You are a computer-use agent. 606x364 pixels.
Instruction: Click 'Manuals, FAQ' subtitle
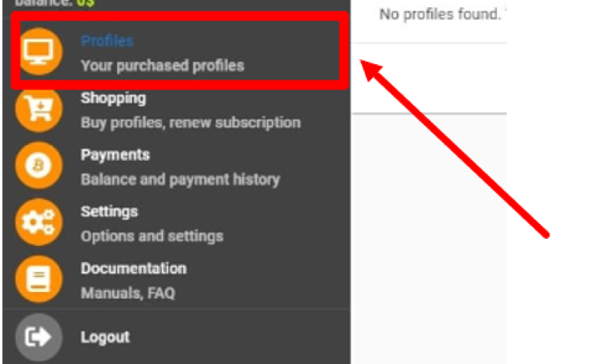128,293
